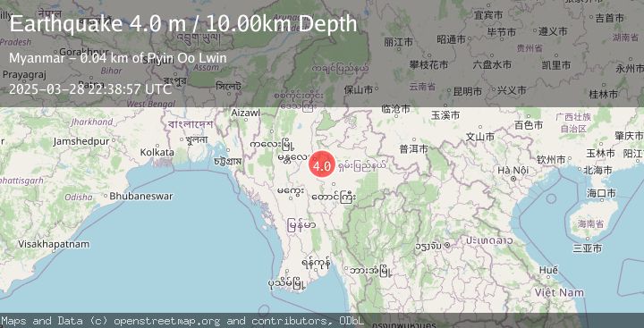
Task: Click the 毕节市 city label
Action: coord(502,32)
